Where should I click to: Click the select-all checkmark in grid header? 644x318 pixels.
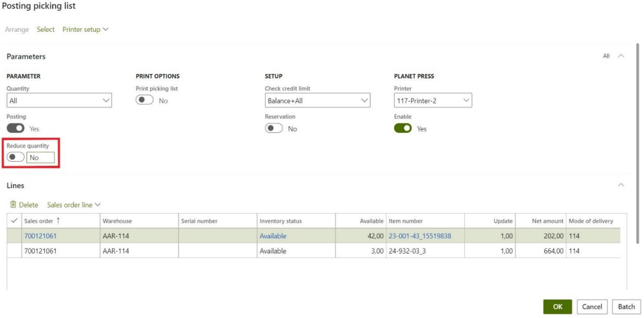point(14,221)
